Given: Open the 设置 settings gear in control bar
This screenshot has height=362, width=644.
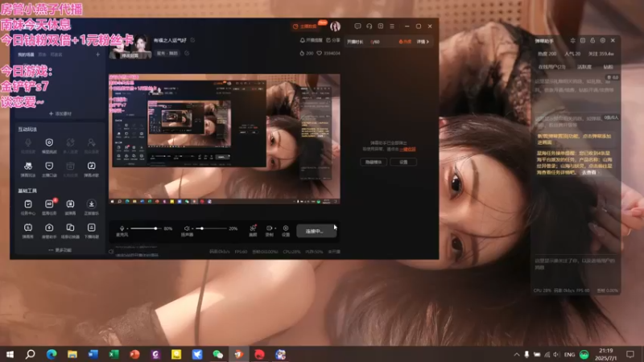Looking at the screenshot, I should pyautogui.click(x=286, y=230).
